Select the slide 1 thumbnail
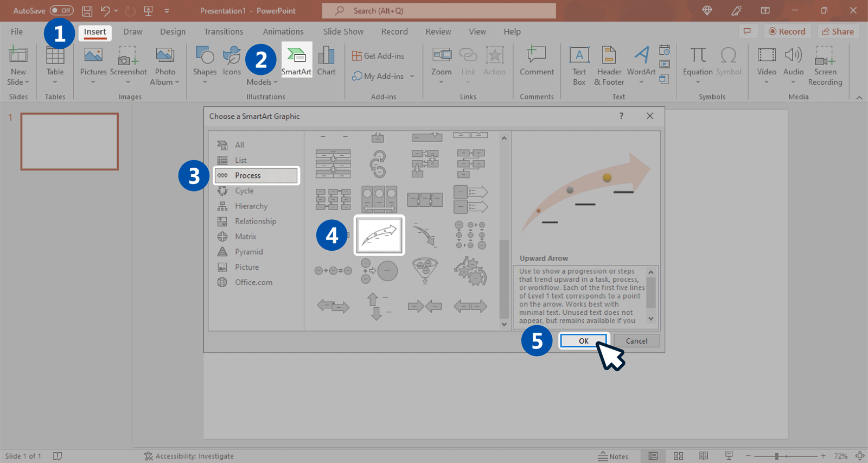 coord(69,142)
